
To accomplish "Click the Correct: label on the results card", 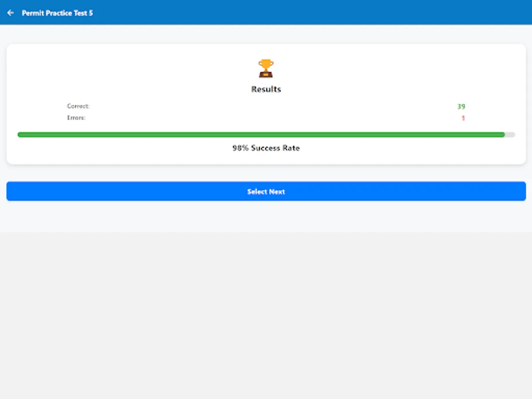I will click(x=78, y=106).
